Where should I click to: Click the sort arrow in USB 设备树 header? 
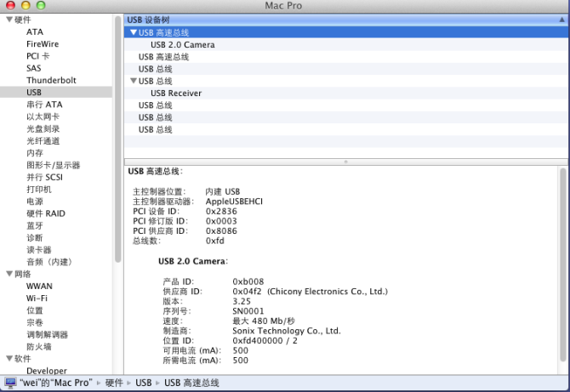(x=561, y=20)
